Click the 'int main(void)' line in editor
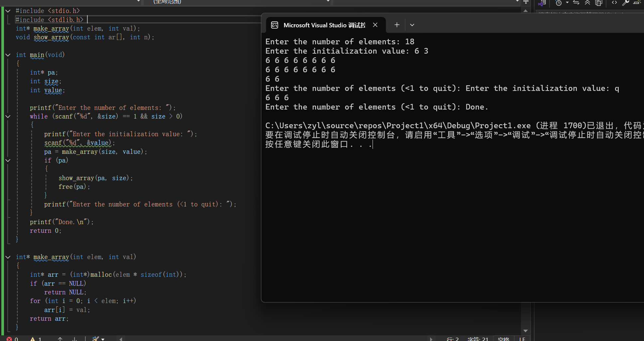This screenshot has height=341, width=644. coord(40,55)
